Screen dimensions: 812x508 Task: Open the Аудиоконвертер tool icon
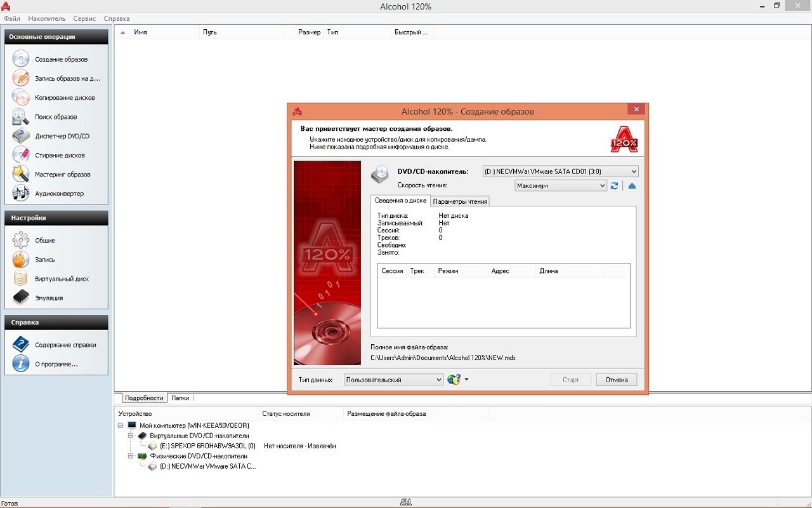pyautogui.click(x=21, y=193)
